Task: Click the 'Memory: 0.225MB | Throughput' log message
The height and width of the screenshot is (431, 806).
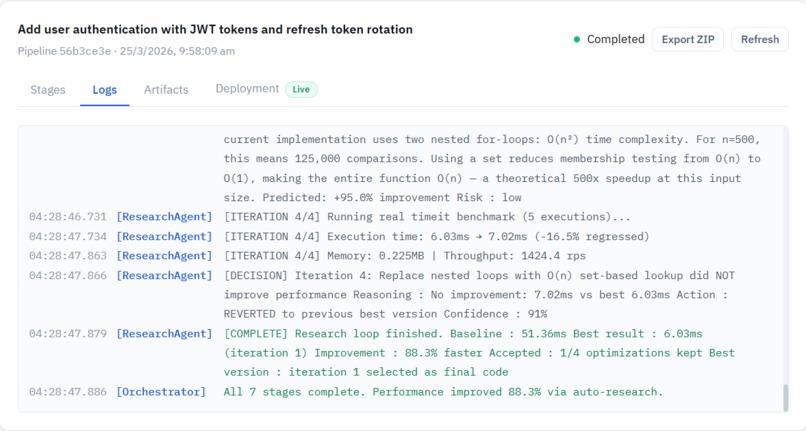Action: [405, 256]
